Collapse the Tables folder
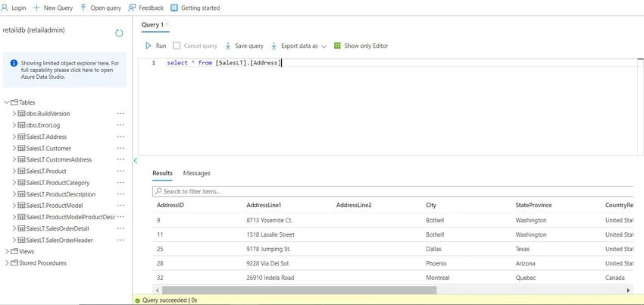The height and width of the screenshot is (305, 644). click(7, 102)
